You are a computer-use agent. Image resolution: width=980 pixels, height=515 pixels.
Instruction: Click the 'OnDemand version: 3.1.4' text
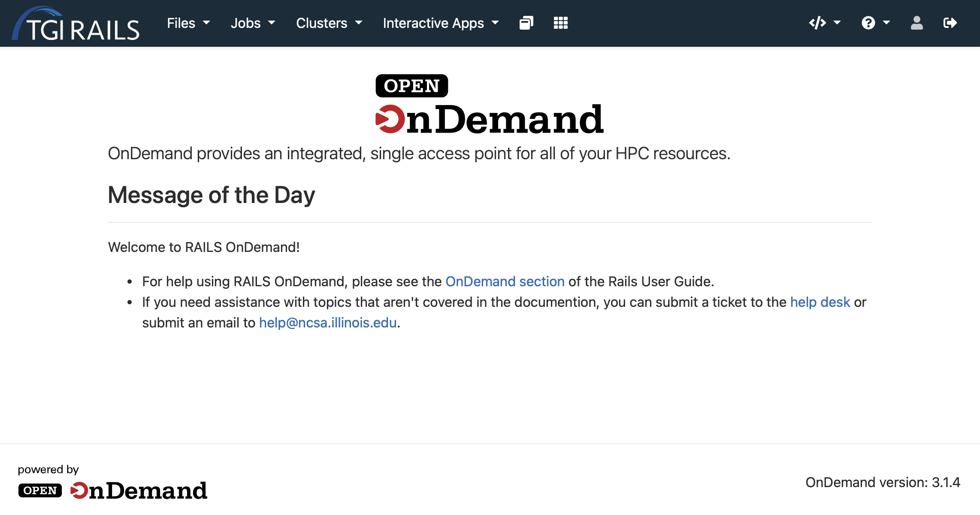(883, 482)
